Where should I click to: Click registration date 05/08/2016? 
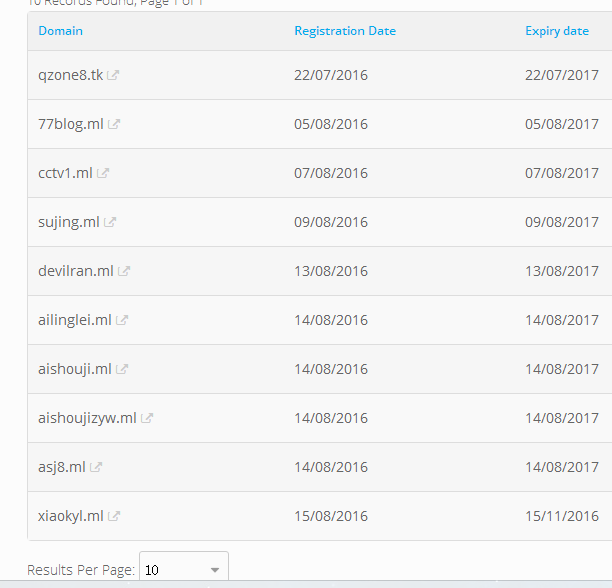331,124
